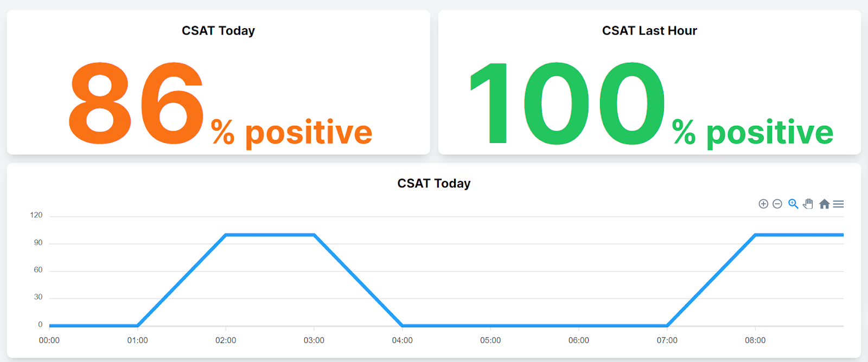Toggle pan mode for the chart
868x362 pixels.
(808, 204)
